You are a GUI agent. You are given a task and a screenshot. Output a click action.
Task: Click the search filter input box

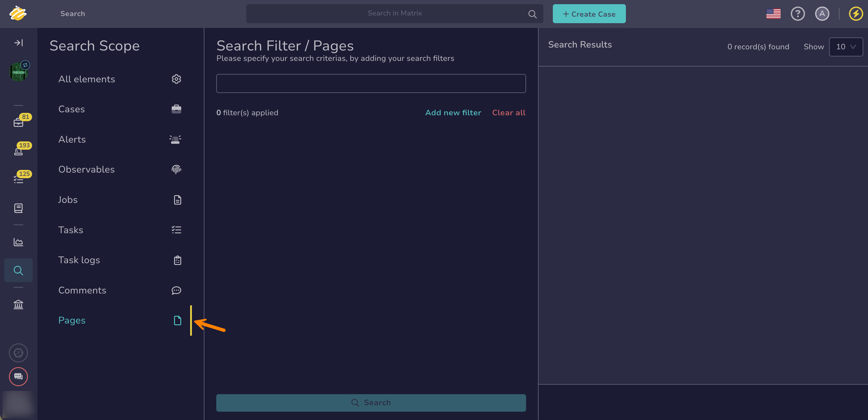(371, 83)
